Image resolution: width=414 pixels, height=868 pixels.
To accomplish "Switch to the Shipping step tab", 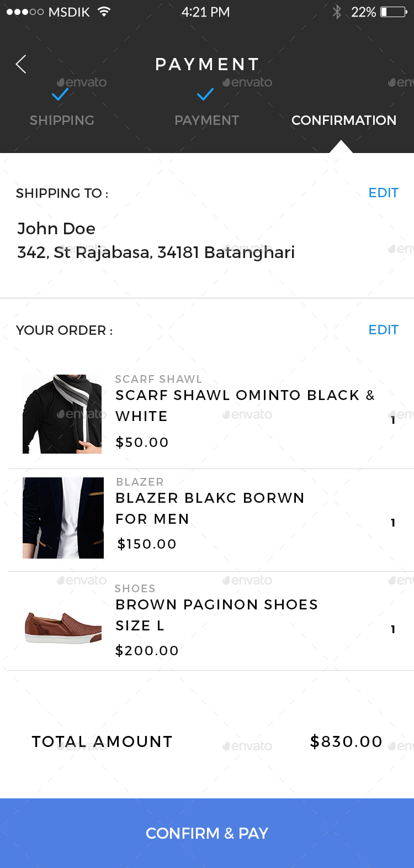I will click(62, 120).
